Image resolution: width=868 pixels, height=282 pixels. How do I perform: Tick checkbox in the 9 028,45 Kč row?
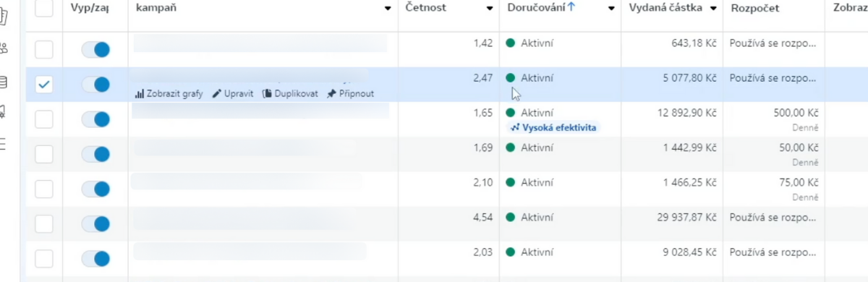coord(44,258)
